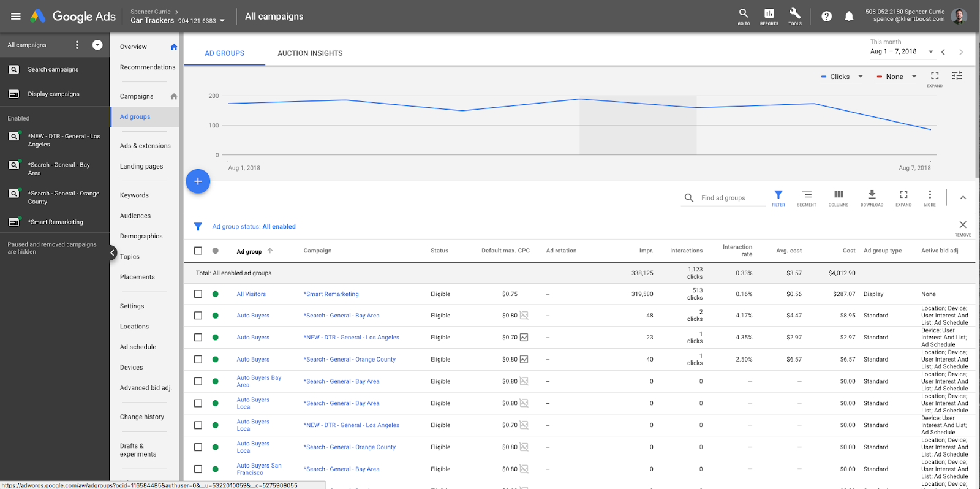This screenshot has height=489, width=980.
Task: Open the Reports icon in top bar
Action: [x=769, y=16]
